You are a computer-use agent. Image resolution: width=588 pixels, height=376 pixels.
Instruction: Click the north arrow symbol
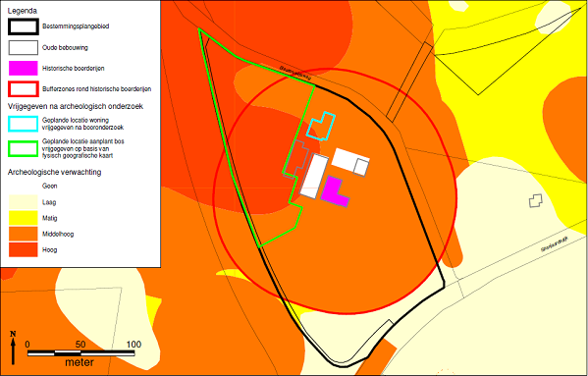(13, 348)
